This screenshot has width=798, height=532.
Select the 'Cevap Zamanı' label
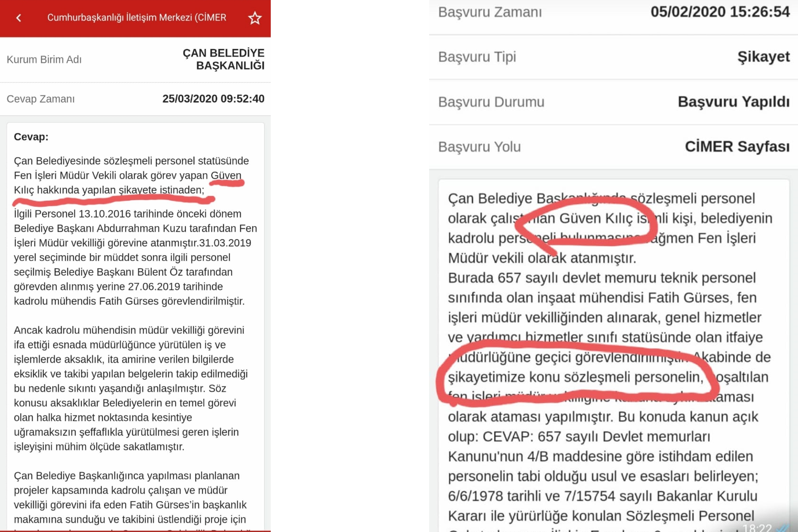(x=41, y=99)
